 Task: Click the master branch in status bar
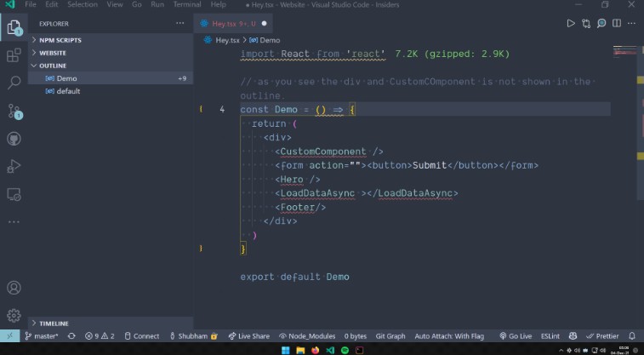[x=41, y=336]
